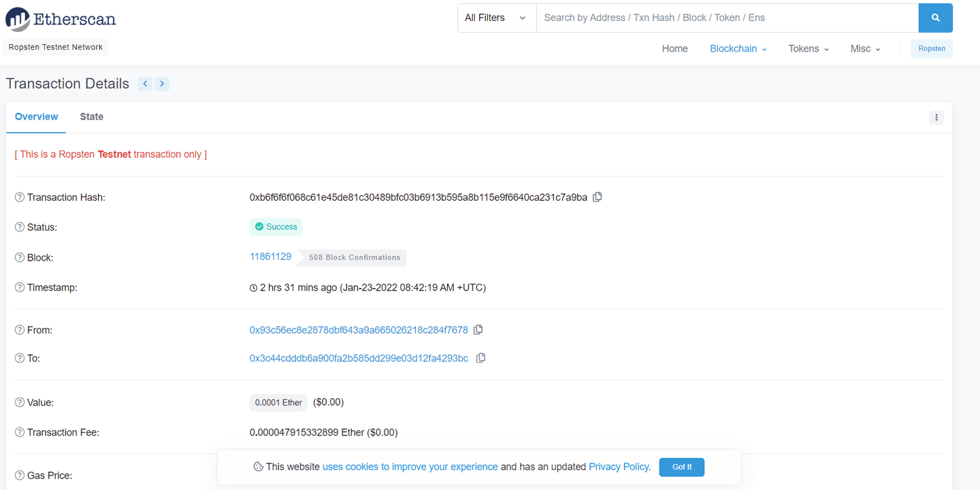This screenshot has height=490, width=980.
Task: Expand the Tokens menu
Action: click(808, 48)
